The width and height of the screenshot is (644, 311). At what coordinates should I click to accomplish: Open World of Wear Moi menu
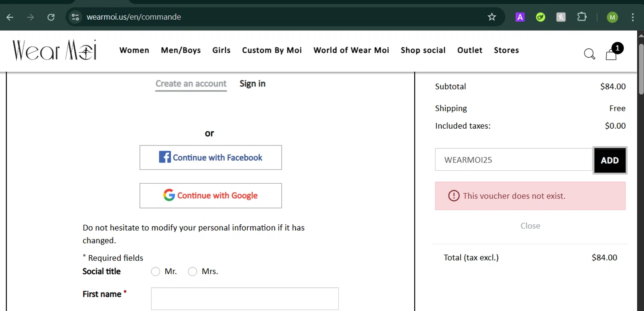point(351,50)
